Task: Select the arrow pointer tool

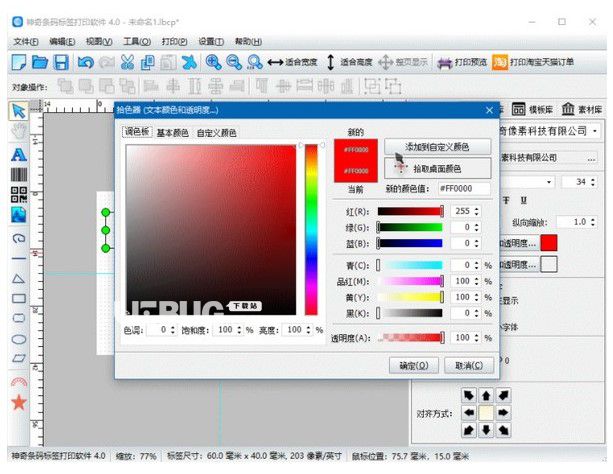Action: click(18, 111)
